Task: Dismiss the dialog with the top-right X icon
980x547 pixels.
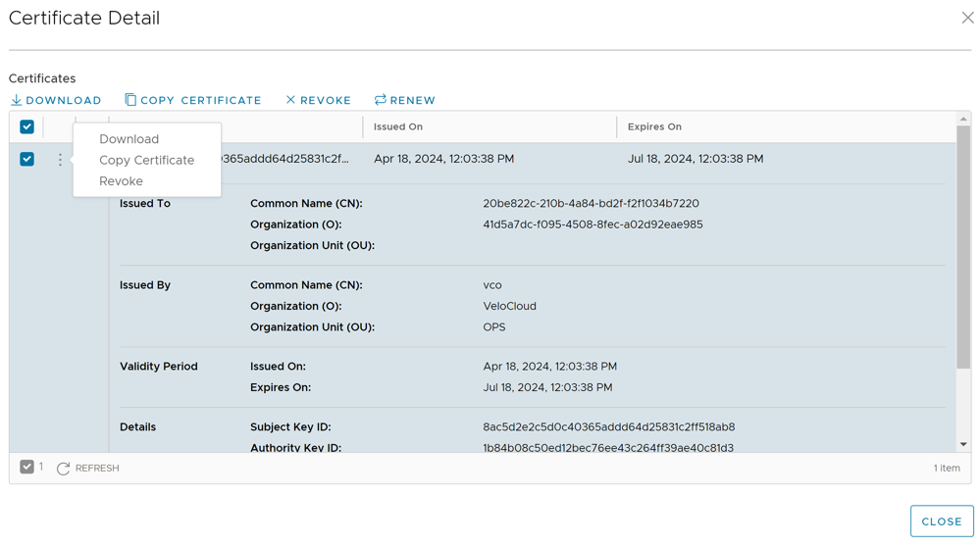Action: pyautogui.click(x=967, y=18)
